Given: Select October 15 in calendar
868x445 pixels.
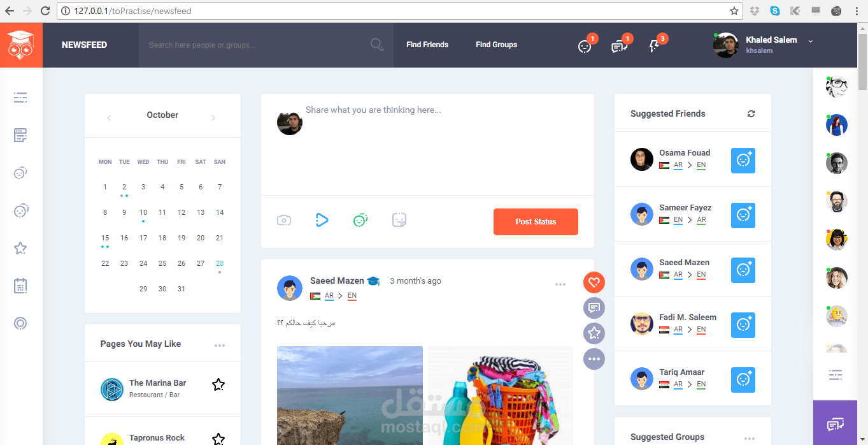Looking at the screenshot, I should (105, 238).
